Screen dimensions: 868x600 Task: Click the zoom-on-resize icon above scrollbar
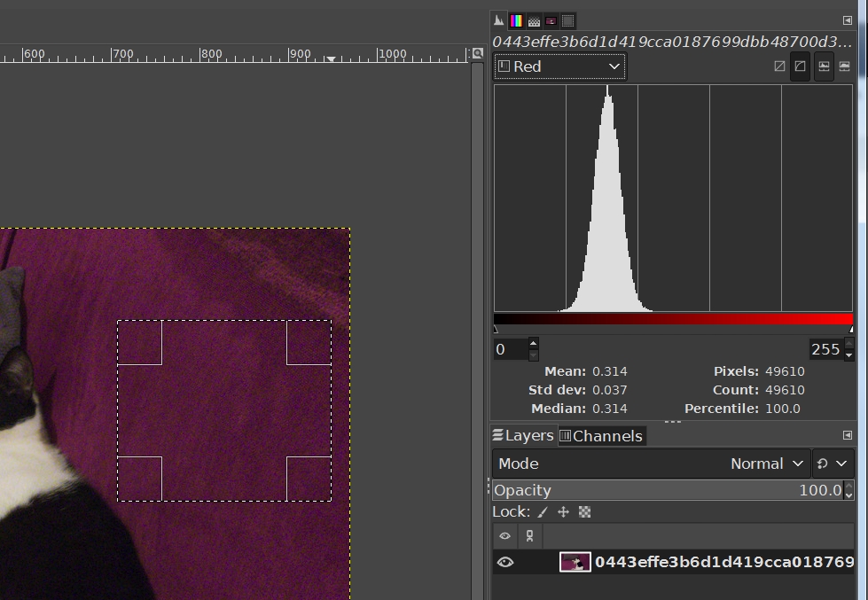478,55
